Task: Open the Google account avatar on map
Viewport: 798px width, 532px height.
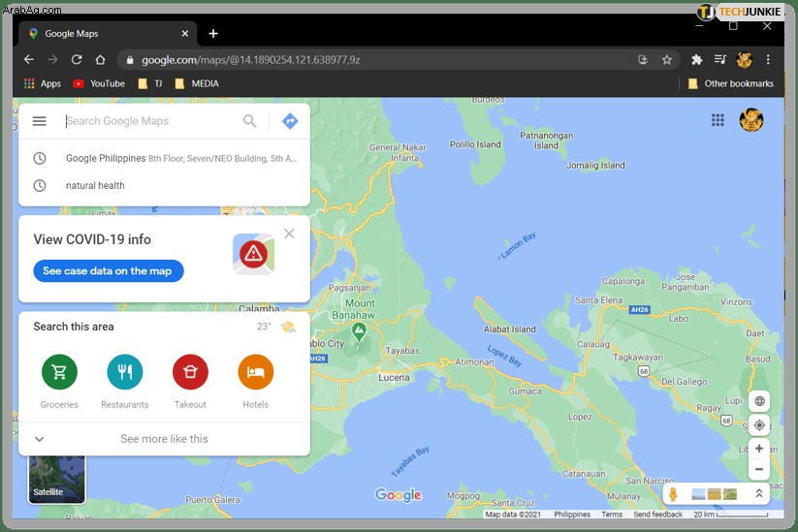Action: (x=751, y=120)
